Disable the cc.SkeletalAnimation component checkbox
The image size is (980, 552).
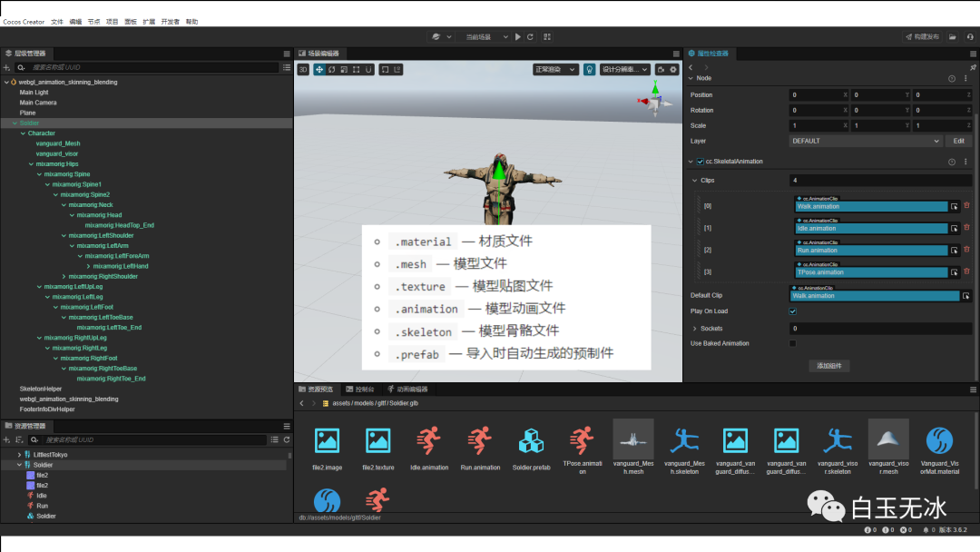tap(700, 162)
